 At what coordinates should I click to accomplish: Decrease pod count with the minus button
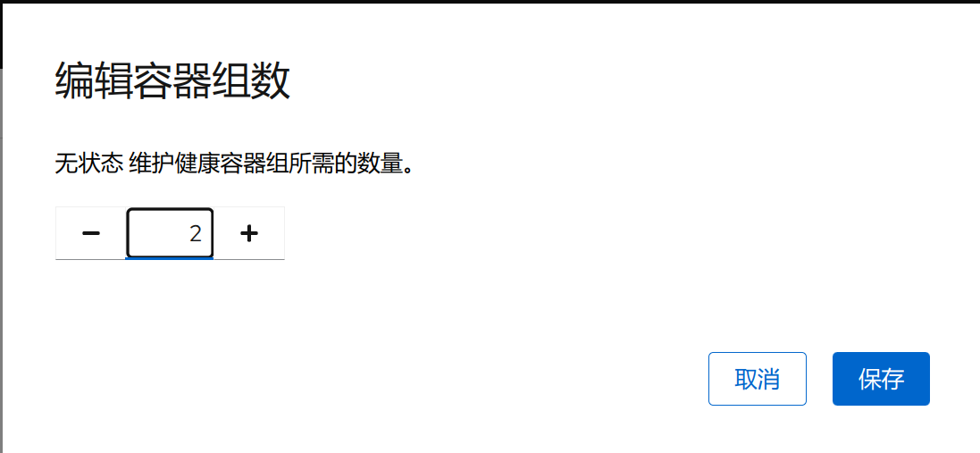click(91, 233)
